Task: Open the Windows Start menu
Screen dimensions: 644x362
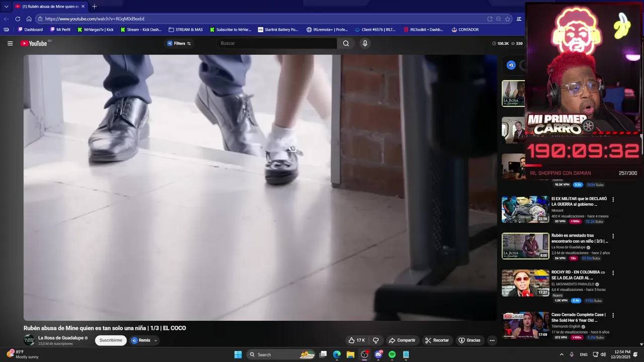Action: [238, 354]
